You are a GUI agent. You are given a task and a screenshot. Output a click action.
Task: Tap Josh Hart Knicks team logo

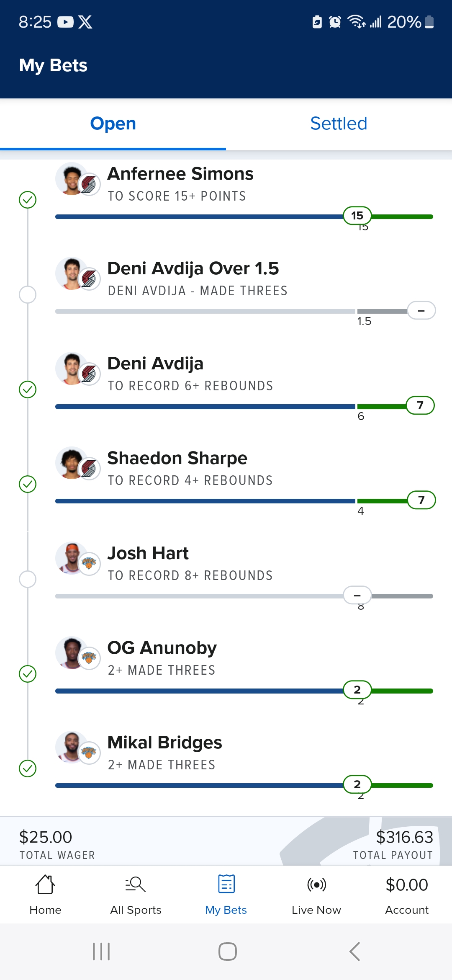[89, 563]
